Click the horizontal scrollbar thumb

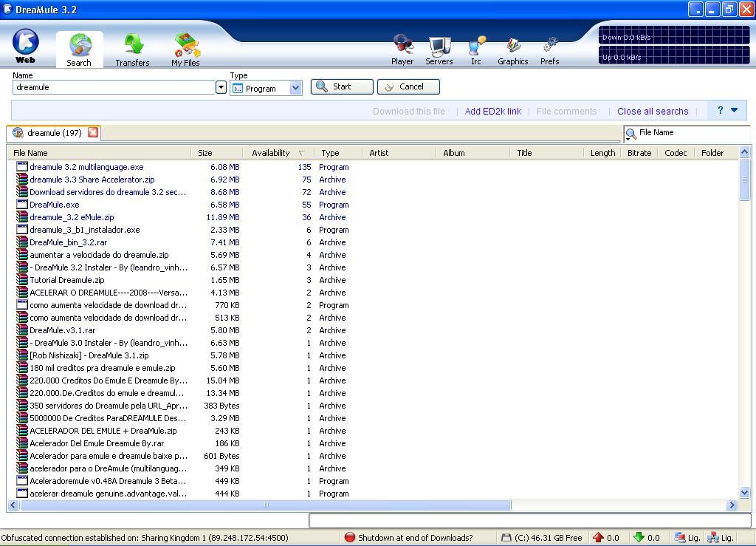(265, 505)
